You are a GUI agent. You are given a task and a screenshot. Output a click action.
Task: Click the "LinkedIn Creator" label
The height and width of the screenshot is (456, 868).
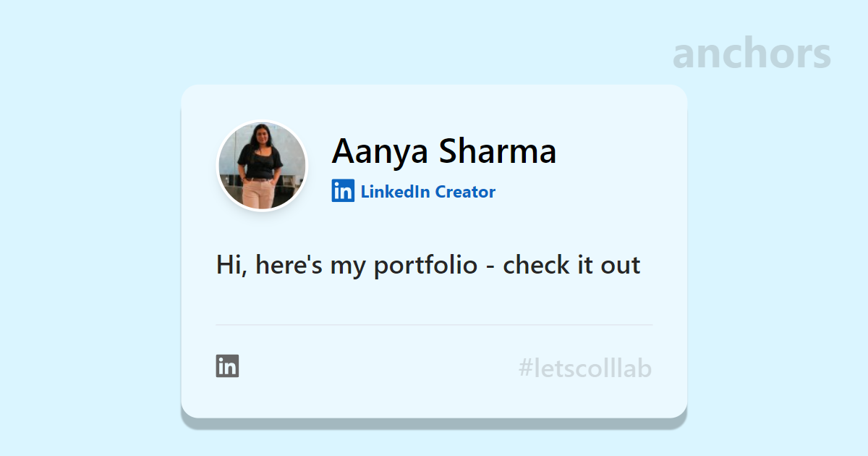[x=427, y=192]
